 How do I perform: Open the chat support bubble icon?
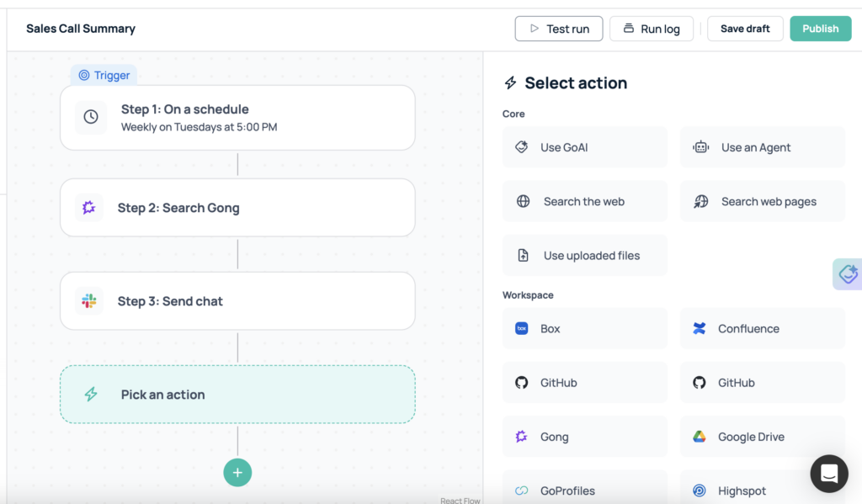(828, 474)
